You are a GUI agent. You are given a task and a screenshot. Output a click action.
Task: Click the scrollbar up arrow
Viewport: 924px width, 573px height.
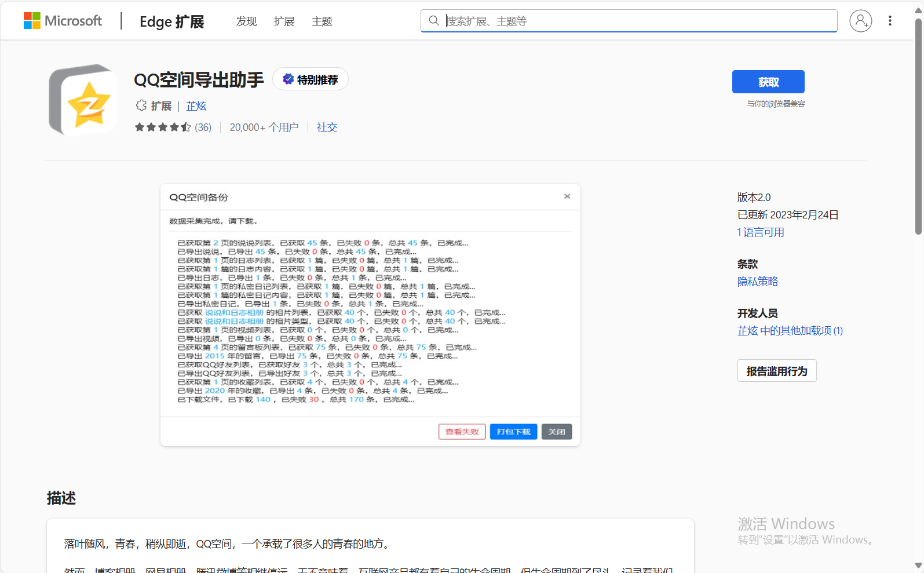918,10
